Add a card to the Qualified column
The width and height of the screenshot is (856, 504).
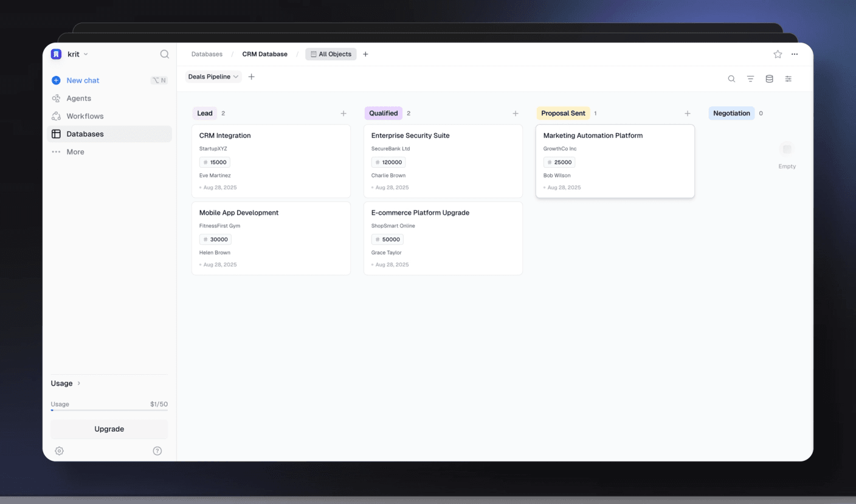pos(516,114)
